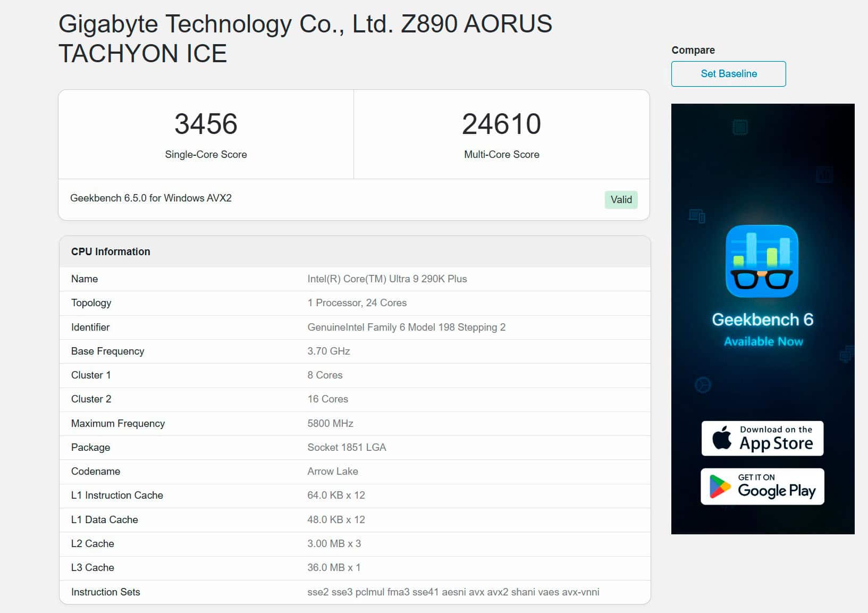Open the Gigabyte Z890 AORUS TACHYON ICE title link
Image resolution: width=868 pixels, height=613 pixels.
click(305, 38)
